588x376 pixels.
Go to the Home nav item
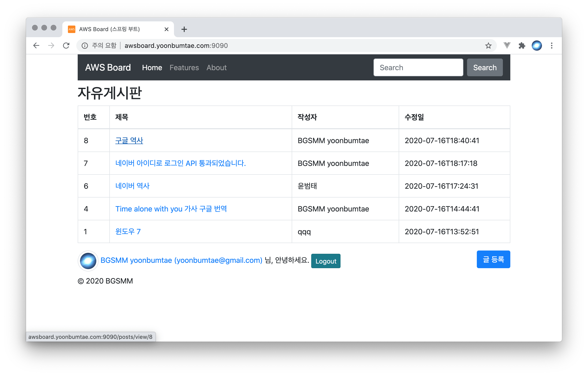pos(152,68)
